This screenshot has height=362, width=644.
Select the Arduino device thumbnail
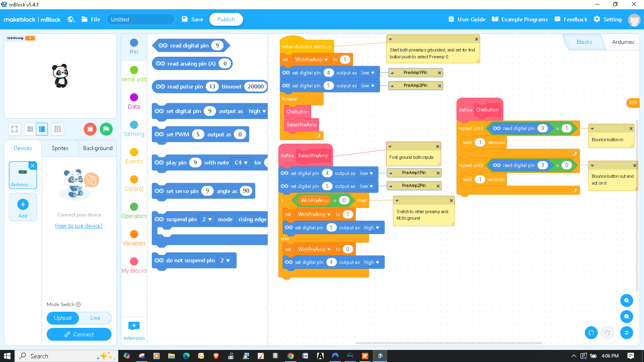(23, 175)
